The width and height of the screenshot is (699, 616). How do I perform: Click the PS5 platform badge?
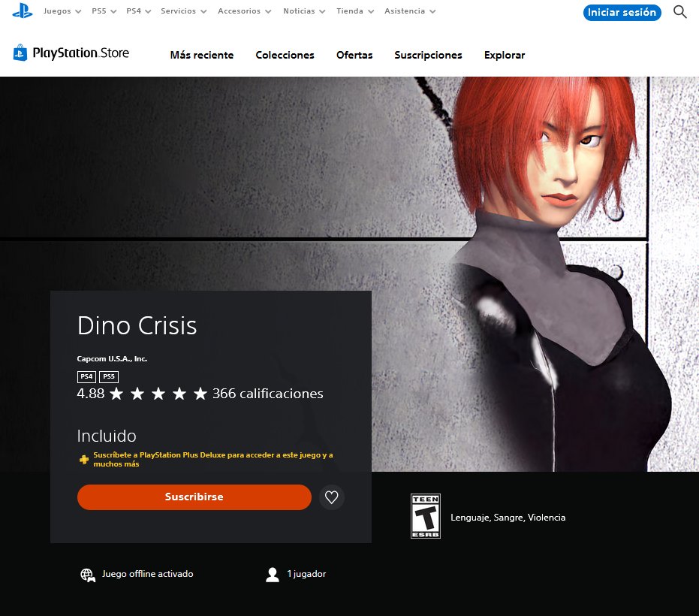click(109, 376)
